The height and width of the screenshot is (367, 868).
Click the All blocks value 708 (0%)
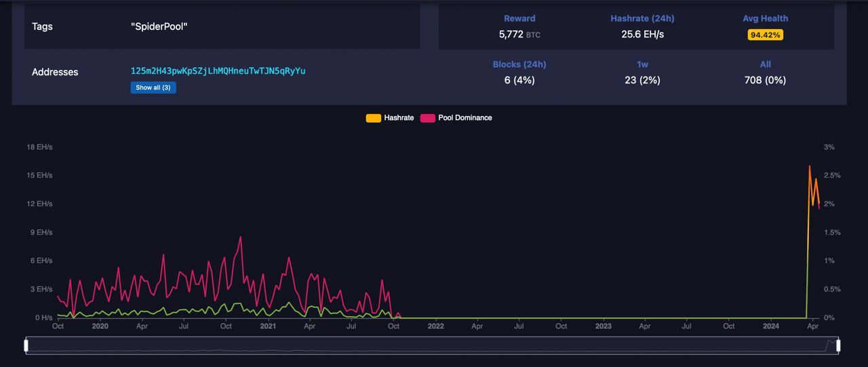click(x=765, y=80)
